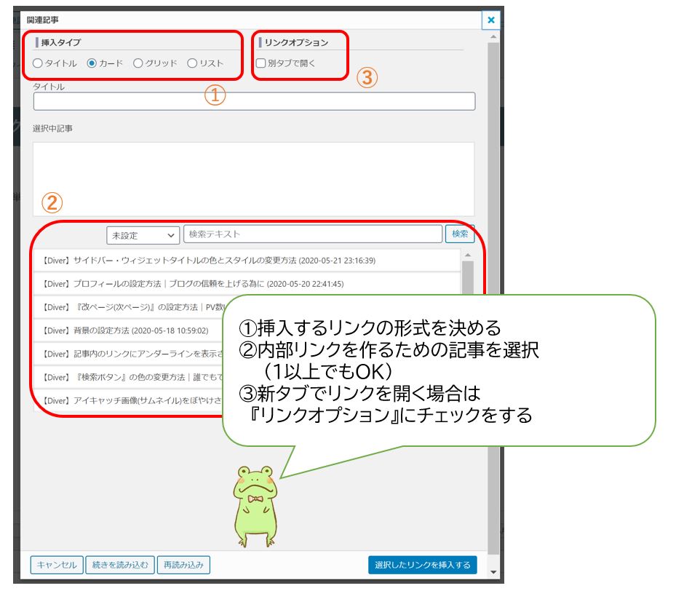
Task: Select the カード insert type radio
Action: (x=92, y=63)
